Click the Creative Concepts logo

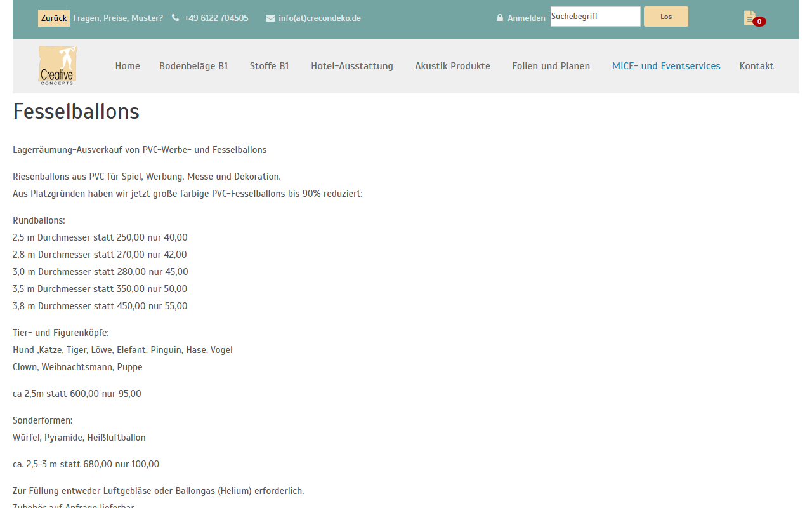58,65
